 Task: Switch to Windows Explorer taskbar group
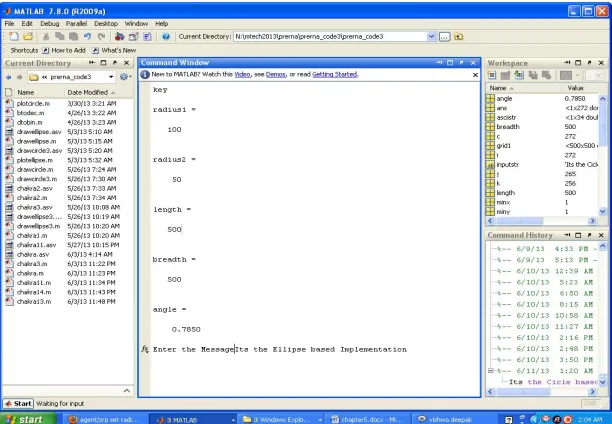coord(282,419)
